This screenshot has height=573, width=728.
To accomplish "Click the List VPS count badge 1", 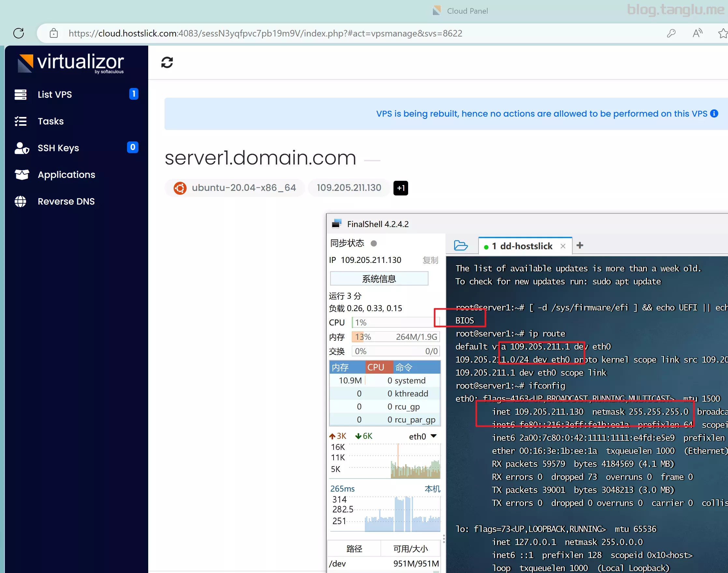I will [134, 93].
